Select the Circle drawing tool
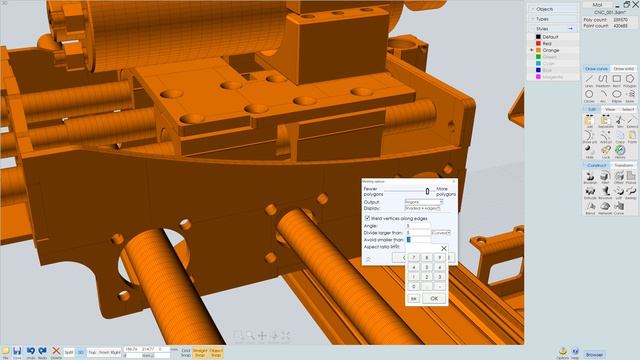The height and width of the screenshot is (360, 640). [589, 96]
